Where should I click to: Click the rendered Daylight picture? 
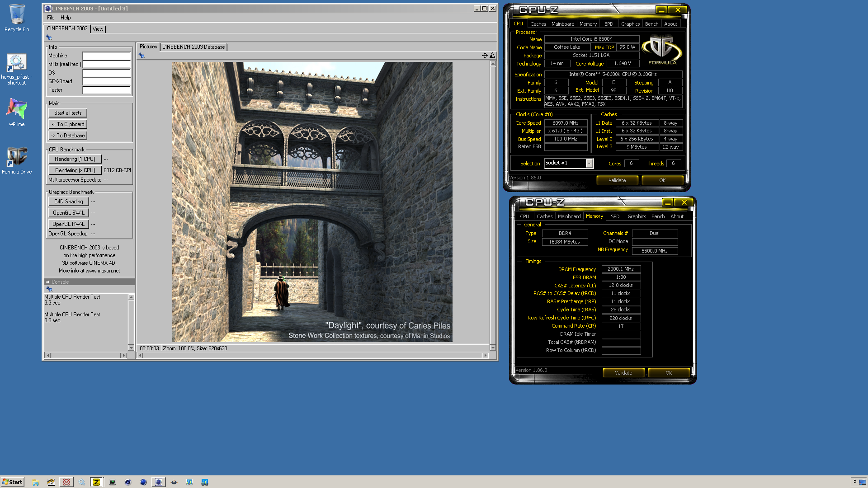[312, 202]
